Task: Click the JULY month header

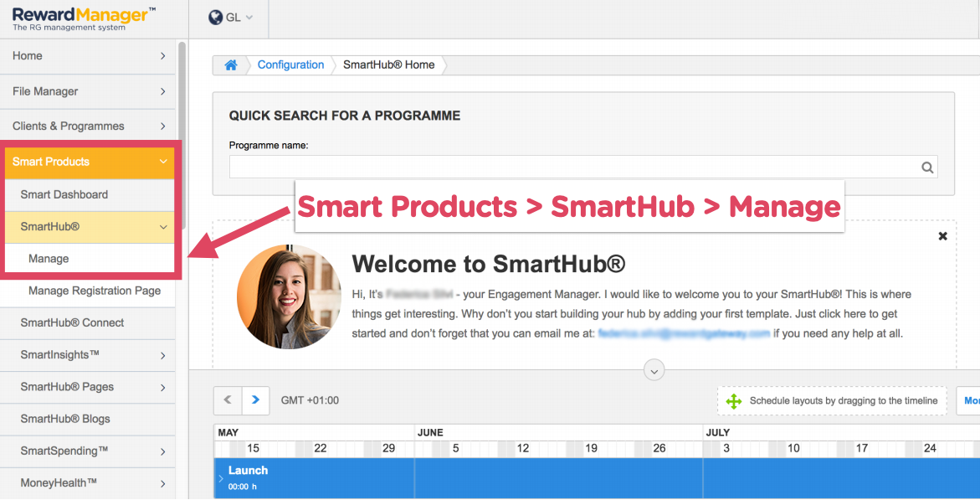Action: (x=718, y=433)
